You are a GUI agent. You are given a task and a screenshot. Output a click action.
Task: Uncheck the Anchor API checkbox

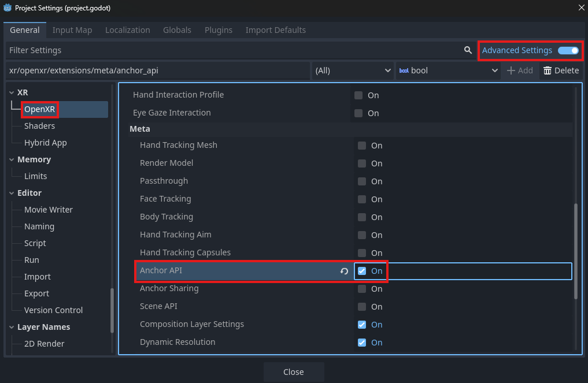pyautogui.click(x=362, y=271)
